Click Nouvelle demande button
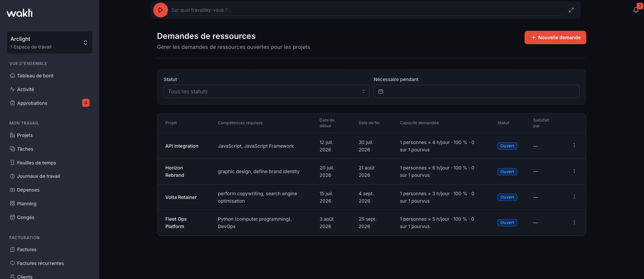Viewport: 644px width, 279px height. (555, 38)
